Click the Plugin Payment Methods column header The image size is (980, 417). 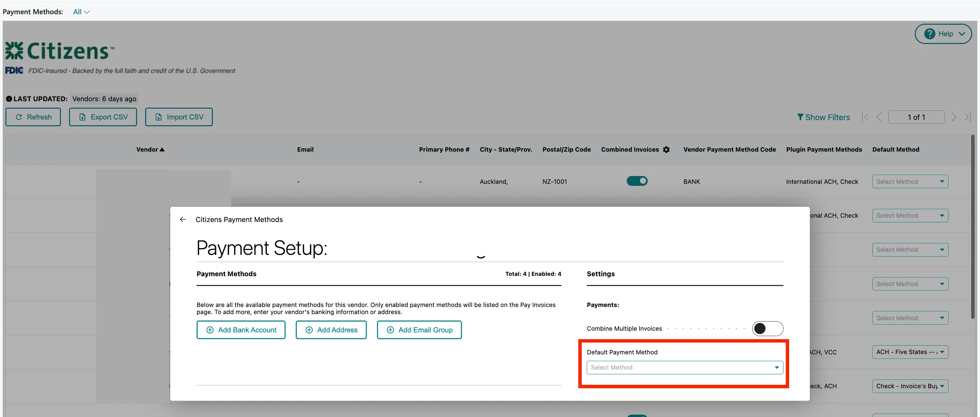(824, 150)
